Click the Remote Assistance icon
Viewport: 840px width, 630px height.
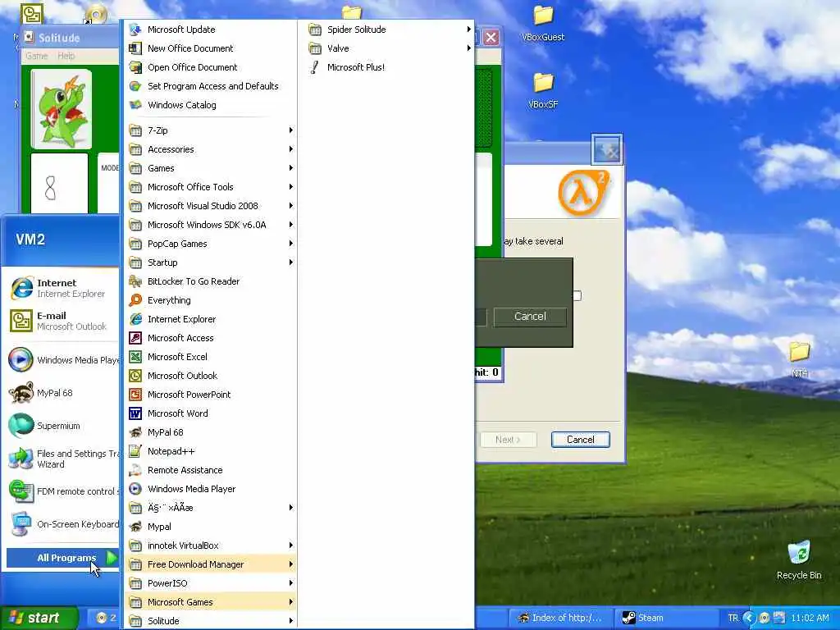coord(135,470)
